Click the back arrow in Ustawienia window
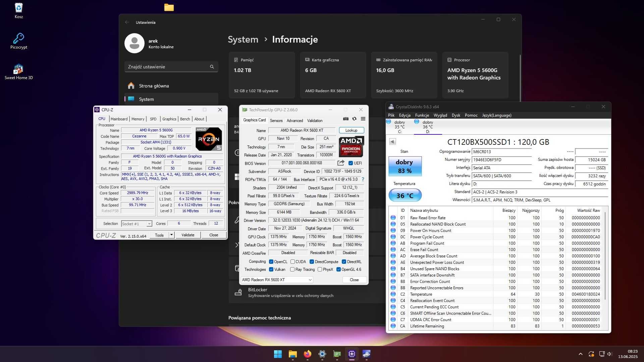This screenshot has width=644, height=362. pyautogui.click(x=127, y=22)
